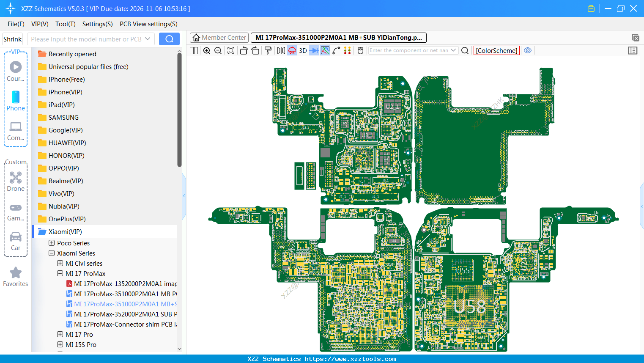This screenshot has width=644, height=363.
Task: Open the VIP(V) menu
Action: [40, 24]
